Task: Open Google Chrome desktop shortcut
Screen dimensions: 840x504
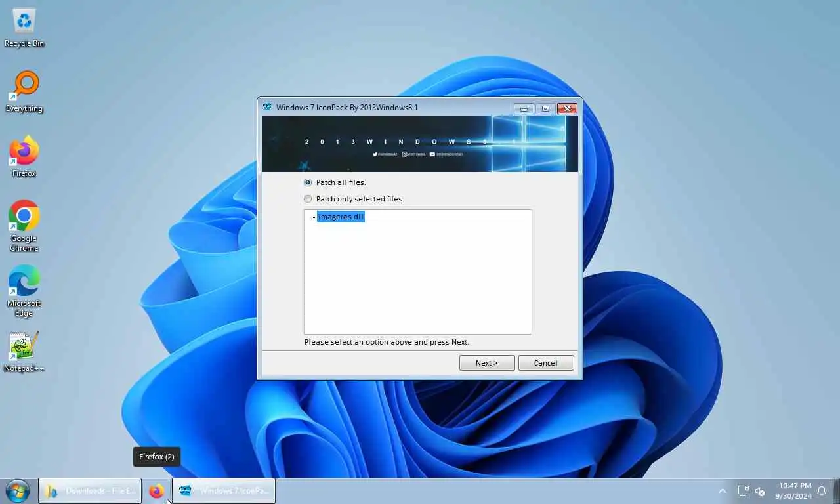Action: (x=24, y=226)
